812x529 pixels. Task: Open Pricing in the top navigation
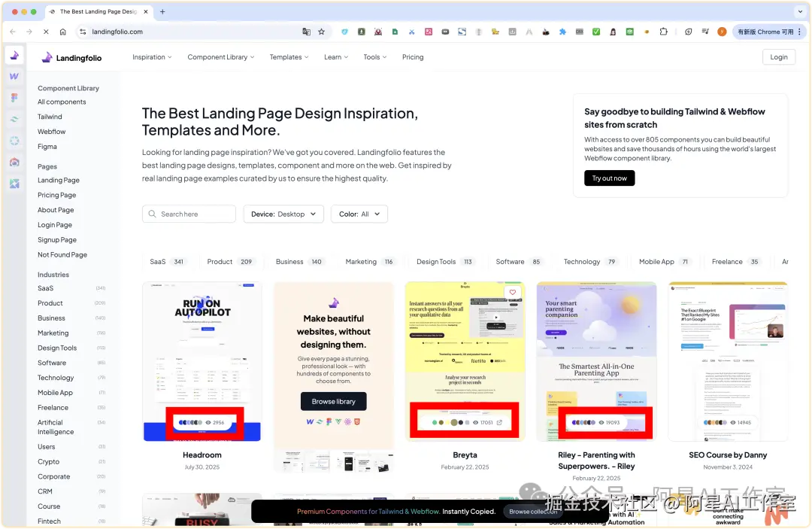413,57
